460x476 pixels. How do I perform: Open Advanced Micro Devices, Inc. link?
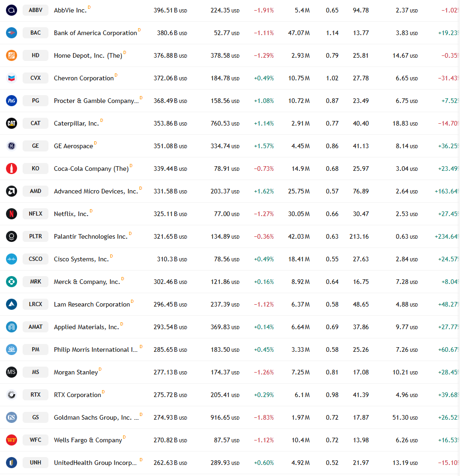pos(96,192)
